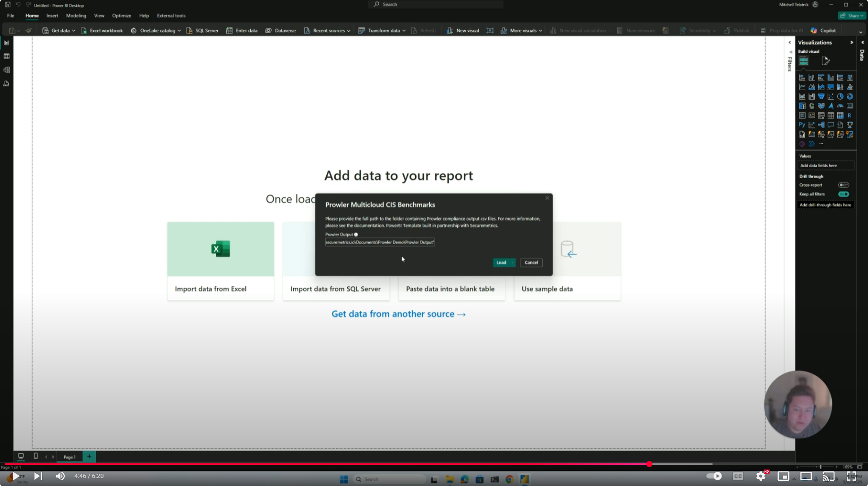Select the trophy goals visual
The width and height of the screenshot is (868, 486).
pos(850,125)
